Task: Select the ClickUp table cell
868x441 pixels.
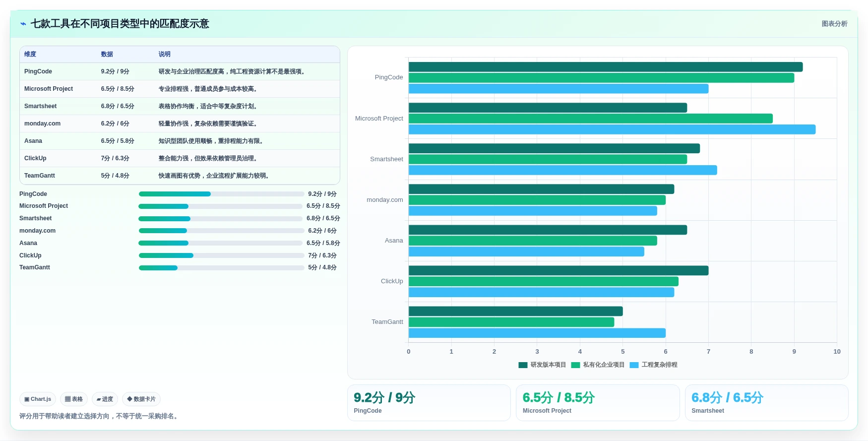Action: click(x=35, y=158)
